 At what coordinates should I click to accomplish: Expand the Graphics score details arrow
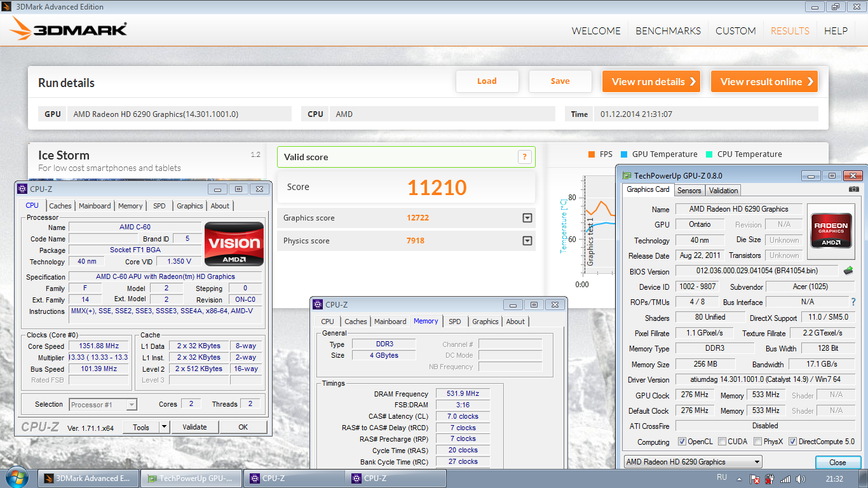[527, 218]
